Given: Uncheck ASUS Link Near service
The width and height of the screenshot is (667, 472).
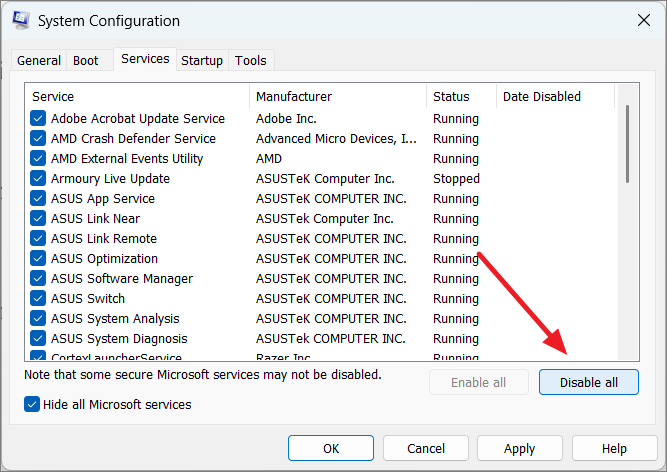Looking at the screenshot, I should 38,218.
